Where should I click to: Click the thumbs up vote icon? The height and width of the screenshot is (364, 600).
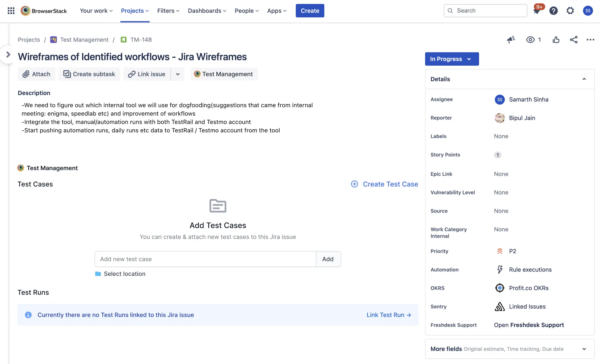click(x=556, y=40)
